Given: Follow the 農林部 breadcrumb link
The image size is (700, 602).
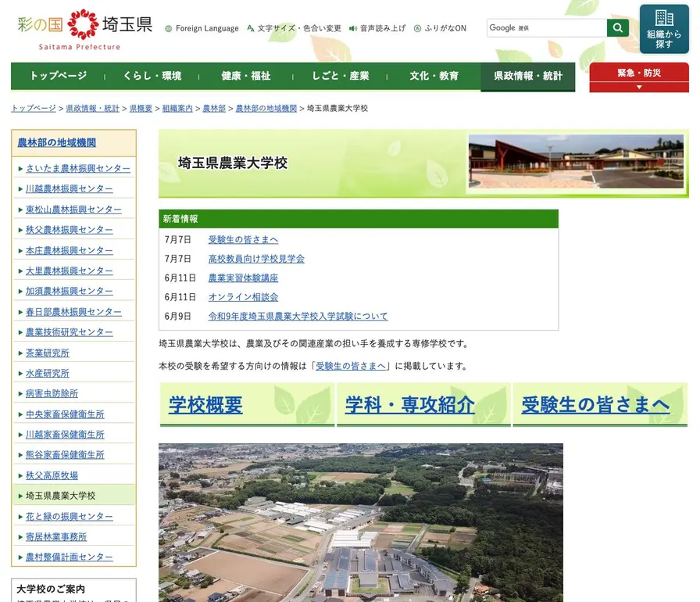Looking at the screenshot, I should pyautogui.click(x=214, y=108).
